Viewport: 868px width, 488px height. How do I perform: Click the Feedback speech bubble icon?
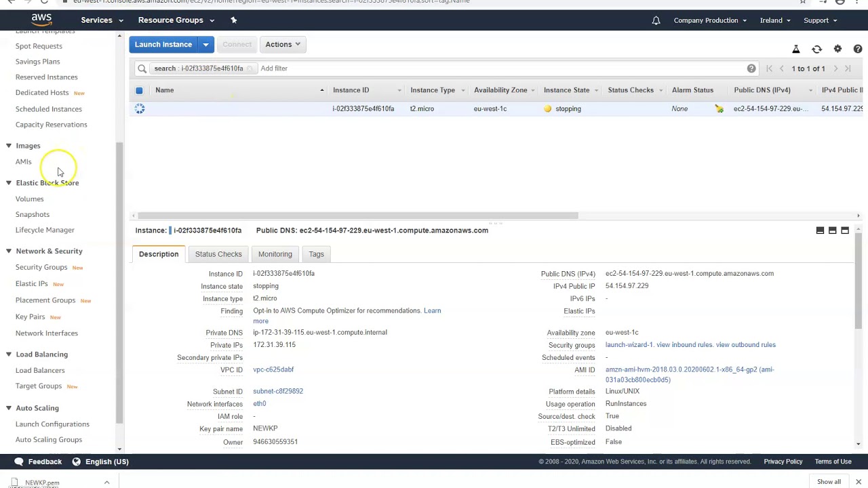coord(19,462)
